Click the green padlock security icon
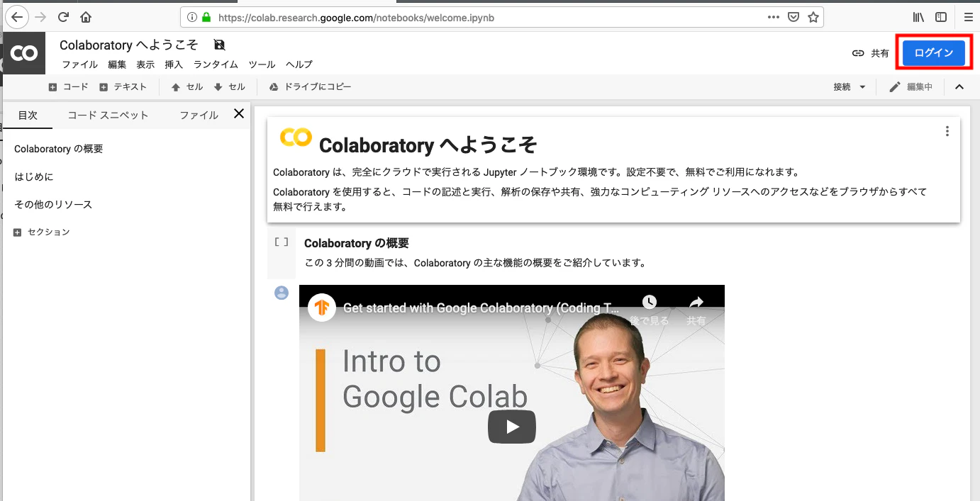Screen dimensions: 980x501 pyautogui.click(x=206, y=17)
